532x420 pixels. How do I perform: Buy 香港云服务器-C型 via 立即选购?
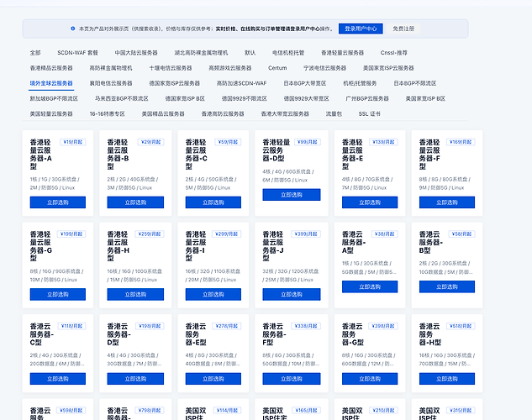coord(58,379)
